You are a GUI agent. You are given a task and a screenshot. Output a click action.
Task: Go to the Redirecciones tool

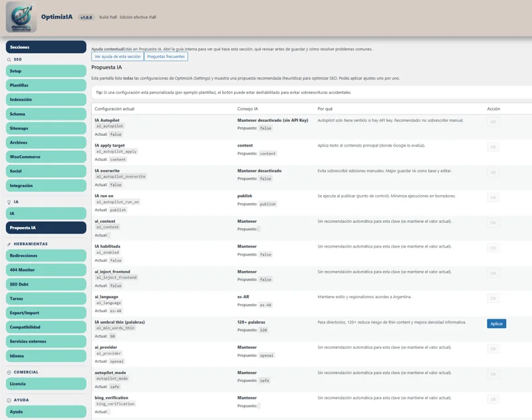(46, 256)
